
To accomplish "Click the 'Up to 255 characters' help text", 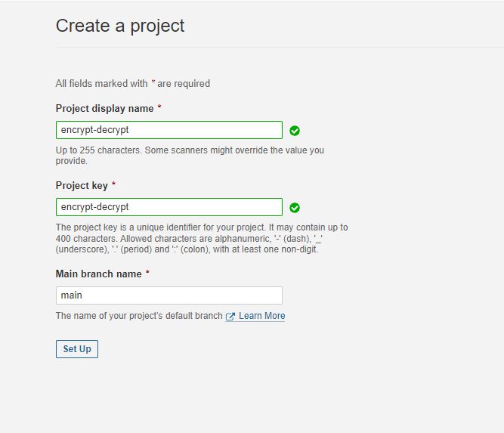I will 190,156.
